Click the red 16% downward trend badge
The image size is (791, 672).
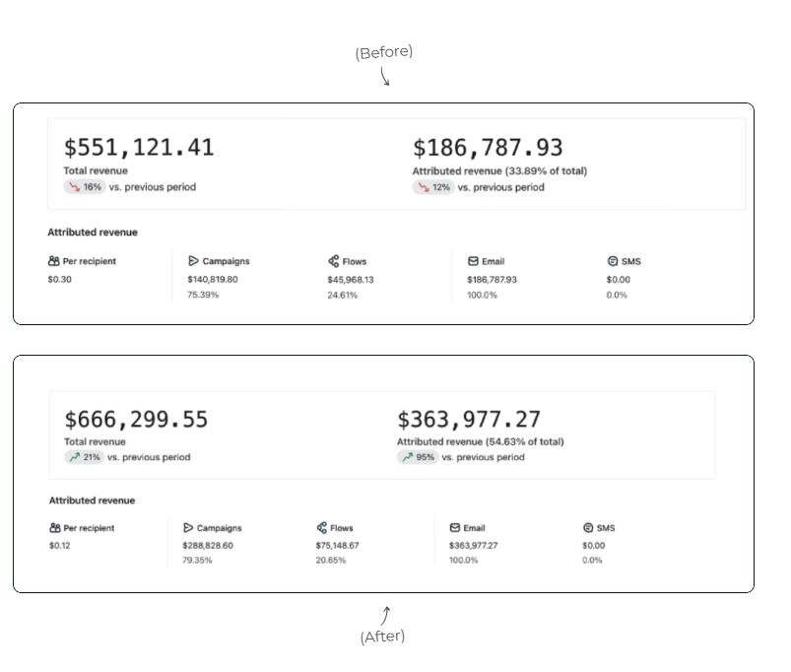(x=85, y=187)
